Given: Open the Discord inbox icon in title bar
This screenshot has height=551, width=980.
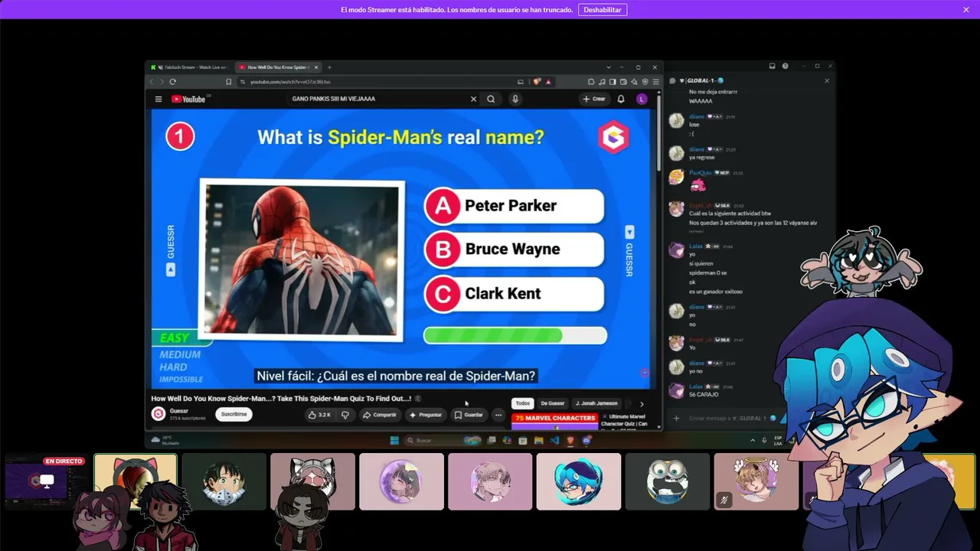Looking at the screenshot, I should [x=773, y=67].
